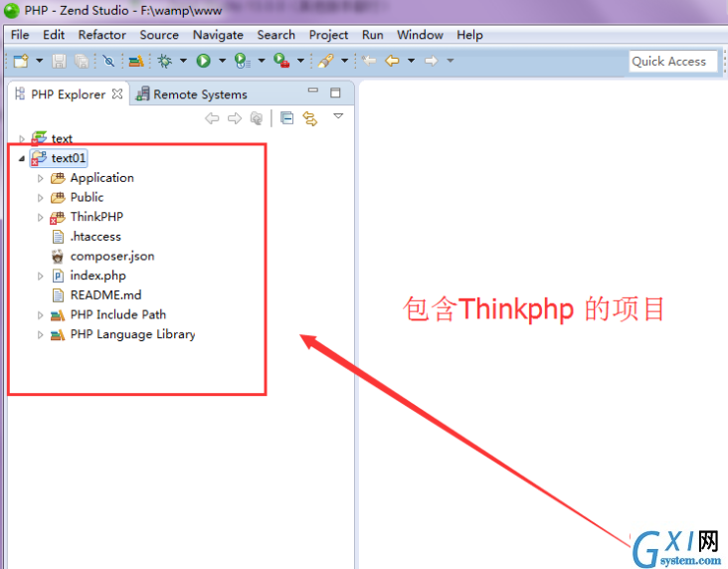Screen dimensions: 728x569
Task: Open the pencil tool dropdown arrow
Action: tap(344, 61)
